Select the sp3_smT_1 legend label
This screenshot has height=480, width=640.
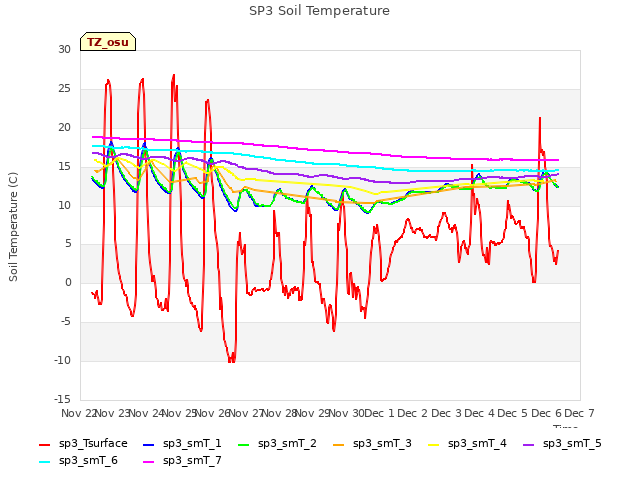pyautogui.click(x=192, y=444)
